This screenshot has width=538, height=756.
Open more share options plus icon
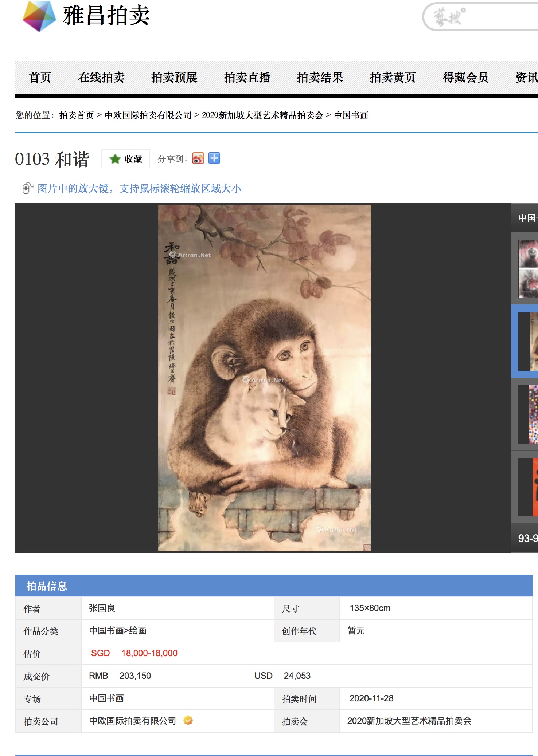tap(214, 158)
